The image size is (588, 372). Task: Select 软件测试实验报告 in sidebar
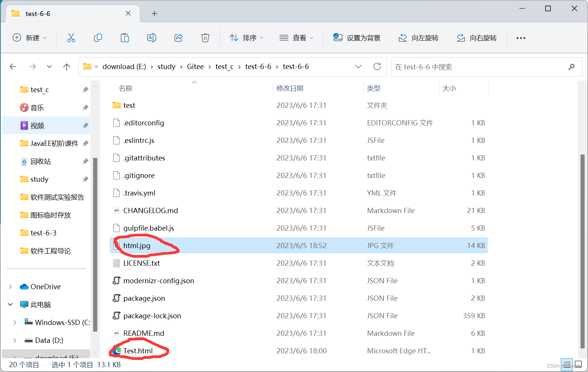[x=46, y=197]
